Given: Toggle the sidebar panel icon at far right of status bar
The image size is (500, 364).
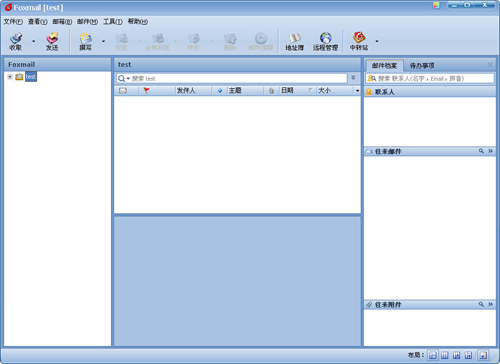Looking at the screenshot, I should coord(483,355).
